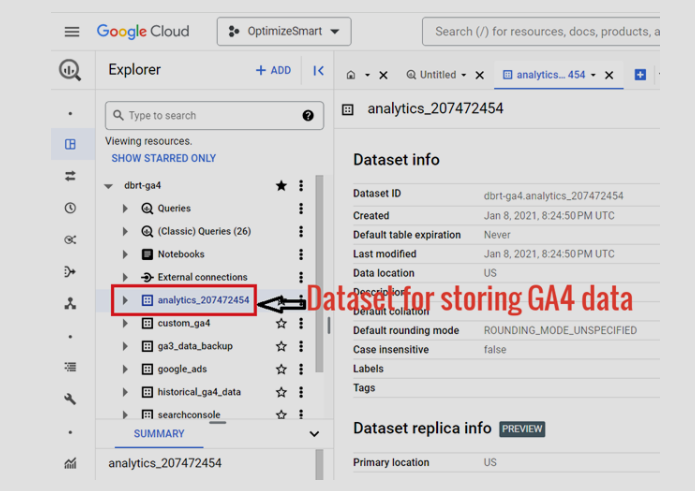Star the searchconsole dataset
695x491 pixels.
click(x=281, y=415)
